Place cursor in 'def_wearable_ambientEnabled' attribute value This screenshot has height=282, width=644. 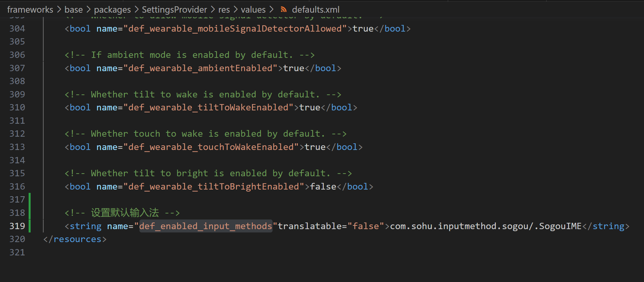200,68
